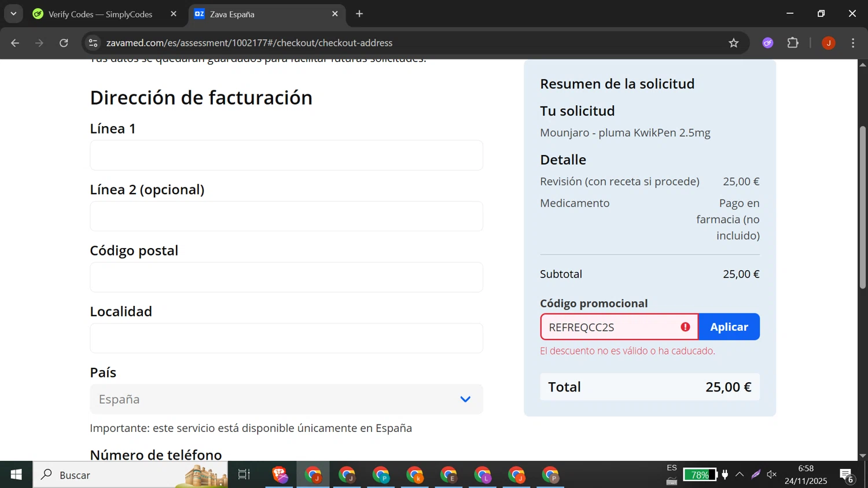Click the battery 78% indicator
Image resolution: width=868 pixels, height=488 pixels.
(x=700, y=475)
